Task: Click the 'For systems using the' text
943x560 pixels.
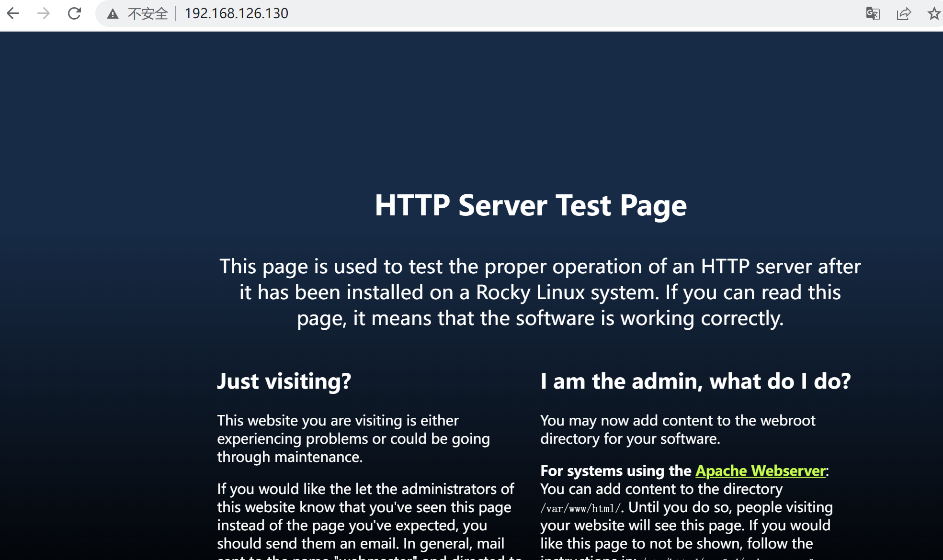Action: 616,470
